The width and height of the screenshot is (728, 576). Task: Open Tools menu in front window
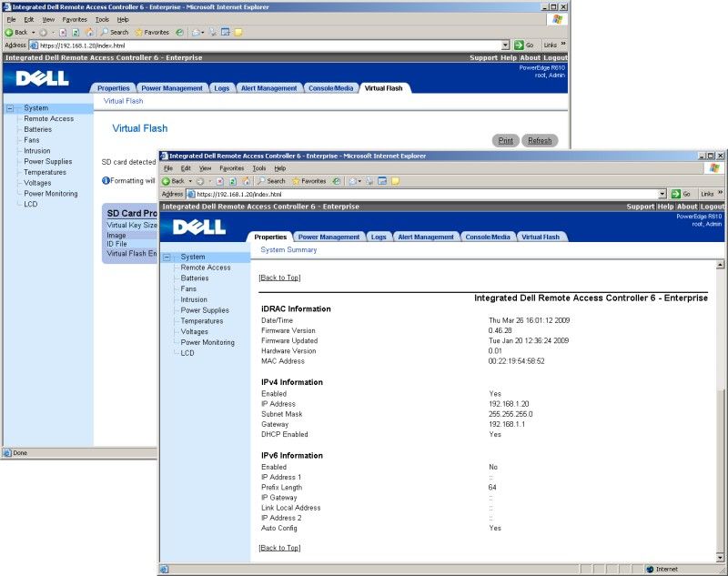tap(259, 168)
